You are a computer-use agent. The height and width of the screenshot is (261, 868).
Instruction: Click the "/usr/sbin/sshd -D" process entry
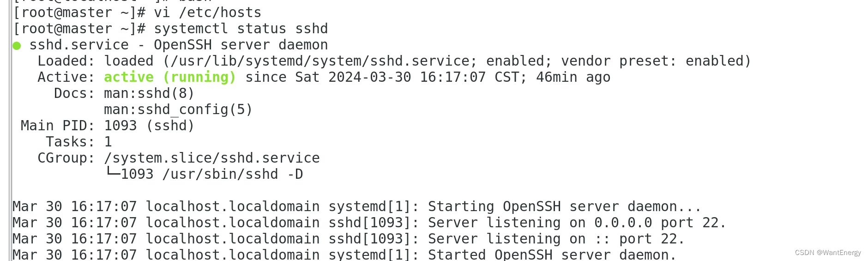tap(233, 174)
